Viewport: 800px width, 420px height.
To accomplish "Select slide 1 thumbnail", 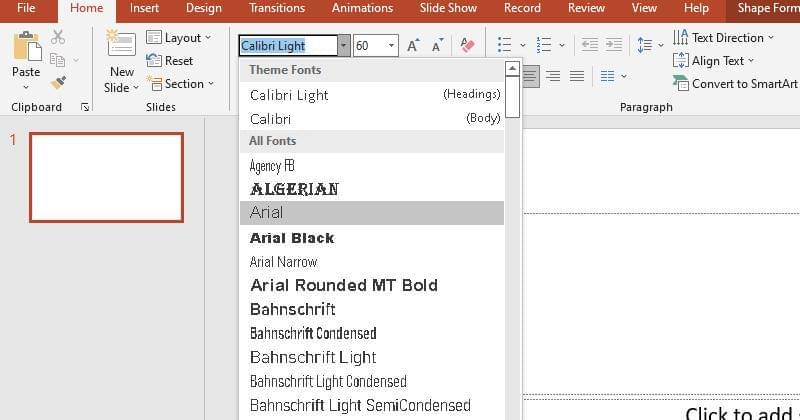I will (x=106, y=177).
